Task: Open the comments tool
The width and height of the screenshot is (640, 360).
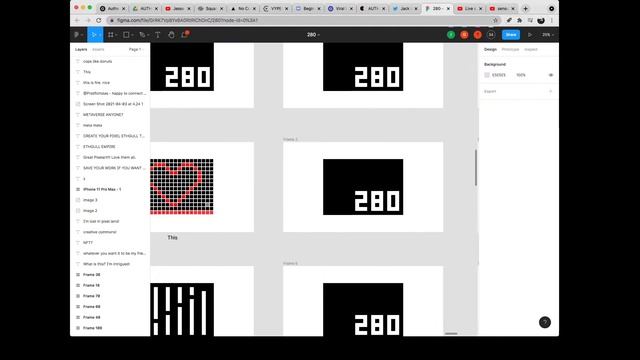Action: tap(185, 35)
